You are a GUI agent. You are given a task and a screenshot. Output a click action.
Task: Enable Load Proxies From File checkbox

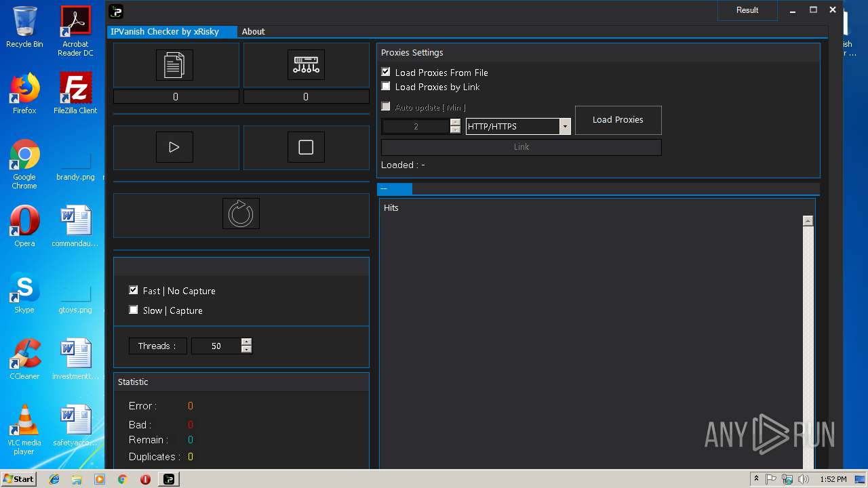click(x=386, y=72)
